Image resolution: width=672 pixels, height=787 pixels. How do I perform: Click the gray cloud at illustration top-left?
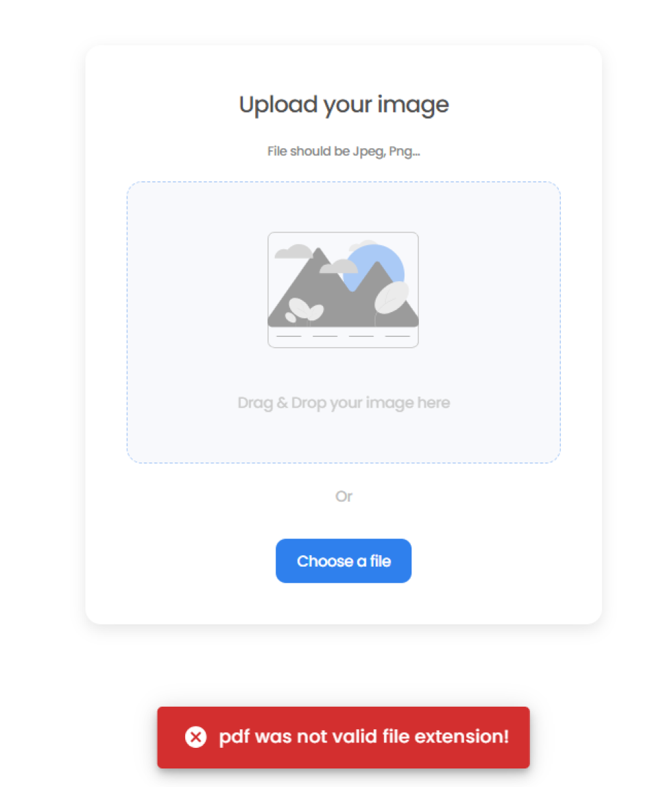click(x=294, y=251)
